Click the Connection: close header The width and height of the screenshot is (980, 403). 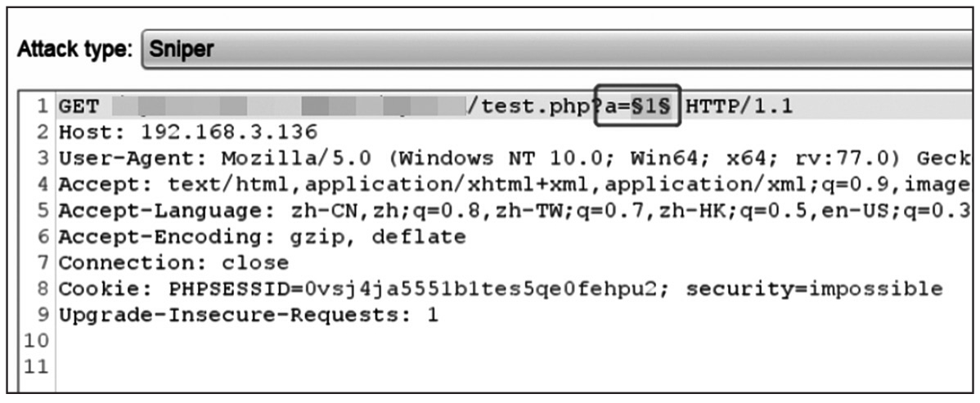point(173,263)
